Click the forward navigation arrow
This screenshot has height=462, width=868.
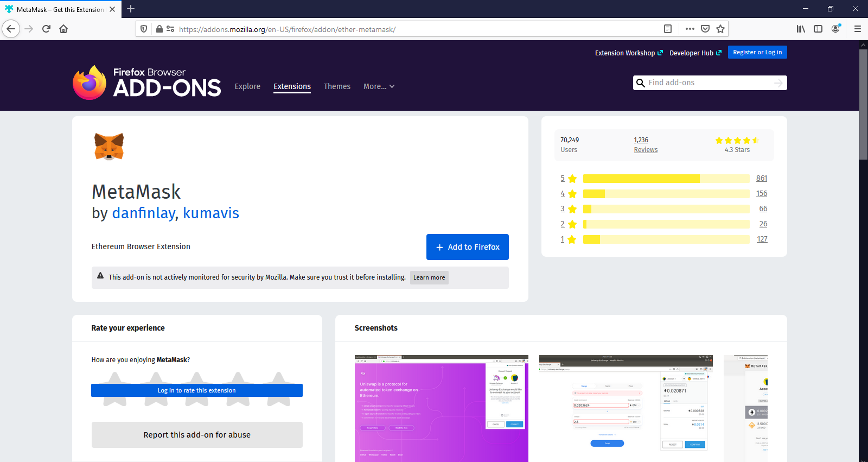click(x=29, y=29)
